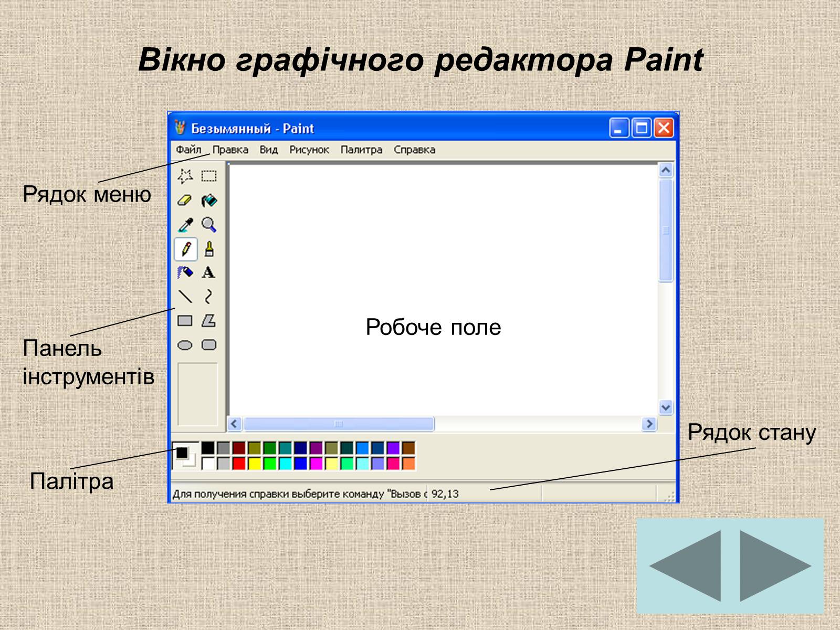840x630 pixels.
Task: Select the rectangular Select tool
Action: (209, 176)
